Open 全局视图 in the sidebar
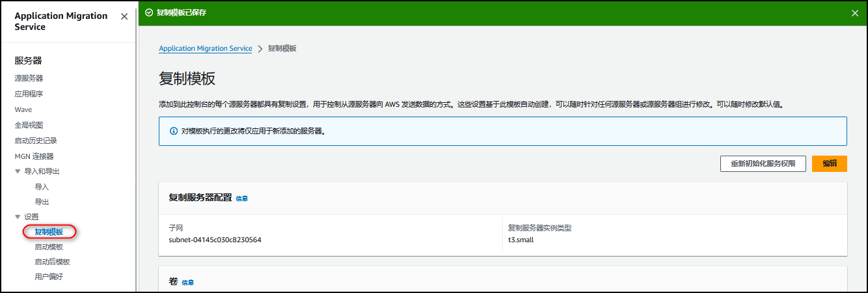This screenshot has height=293, width=868. click(29, 125)
